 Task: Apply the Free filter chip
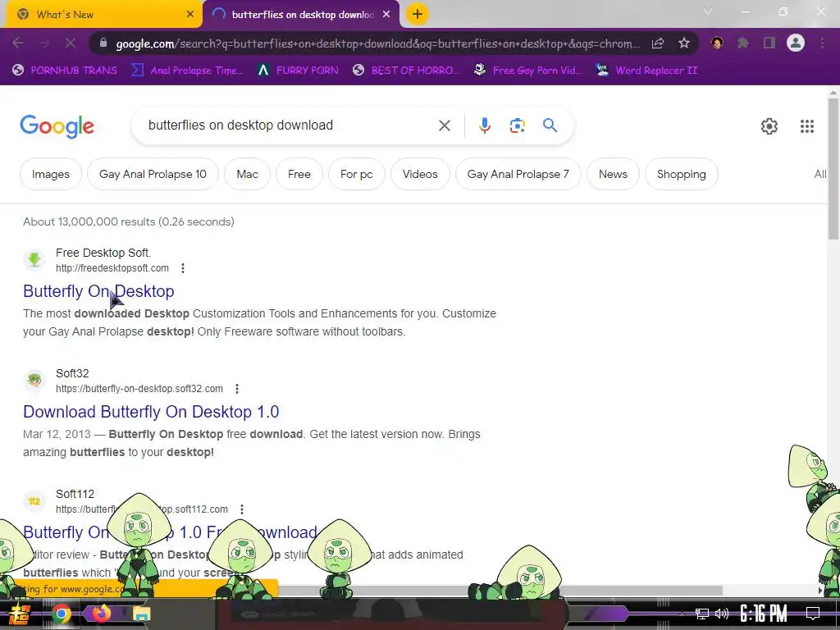299,174
